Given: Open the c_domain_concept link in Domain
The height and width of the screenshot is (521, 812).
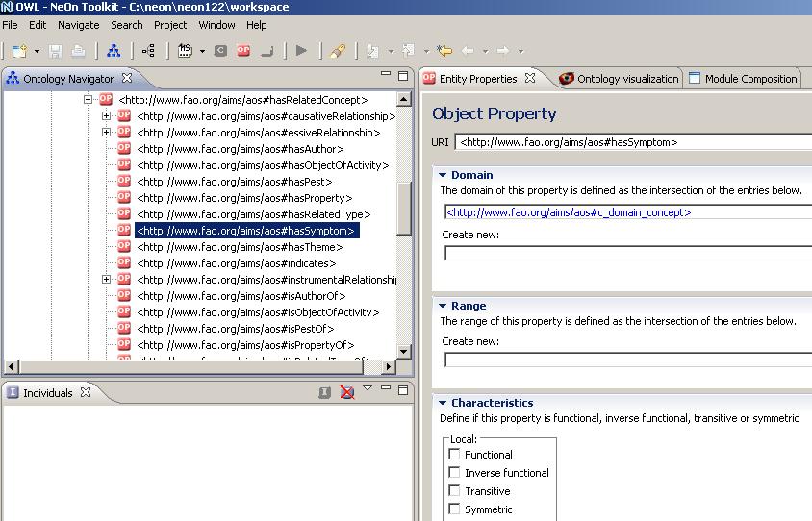Looking at the screenshot, I should 569,212.
